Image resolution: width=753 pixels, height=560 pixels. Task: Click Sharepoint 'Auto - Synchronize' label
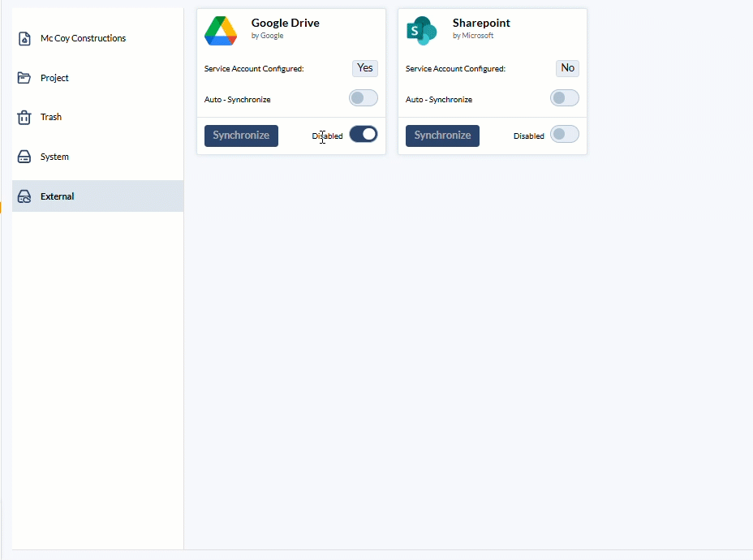(x=439, y=99)
